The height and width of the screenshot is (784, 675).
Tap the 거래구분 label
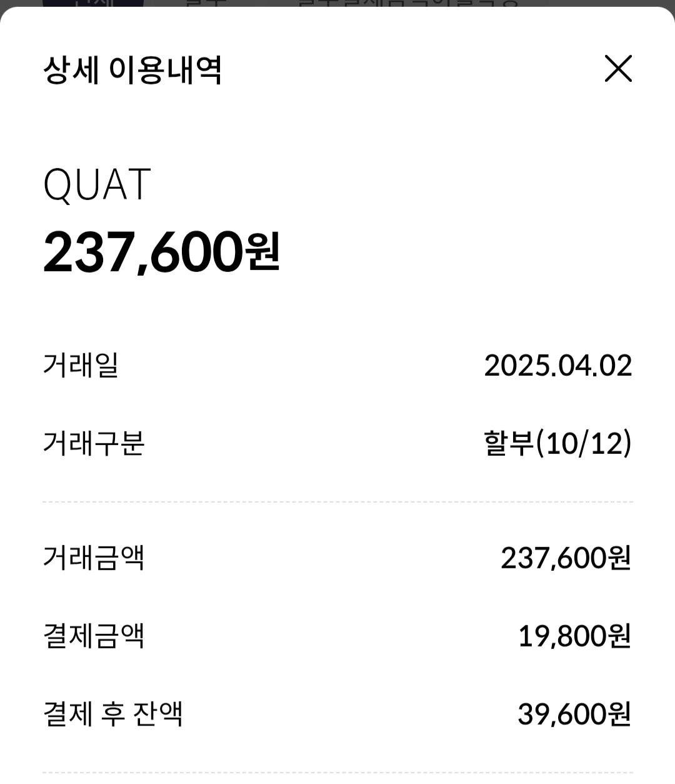[94, 443]
